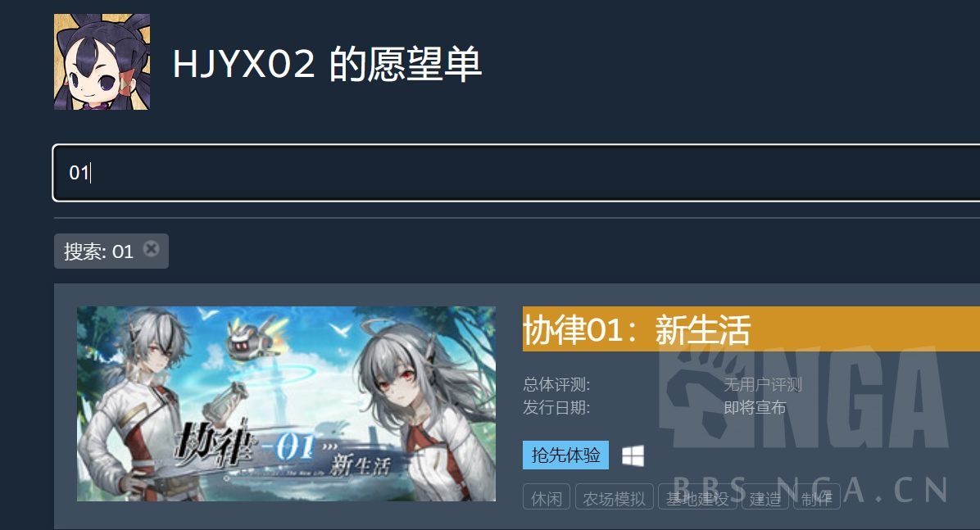Filter by the 农场模拟 tag
Viewport: 980px width, 530px height.
click(x=615, y=498)
